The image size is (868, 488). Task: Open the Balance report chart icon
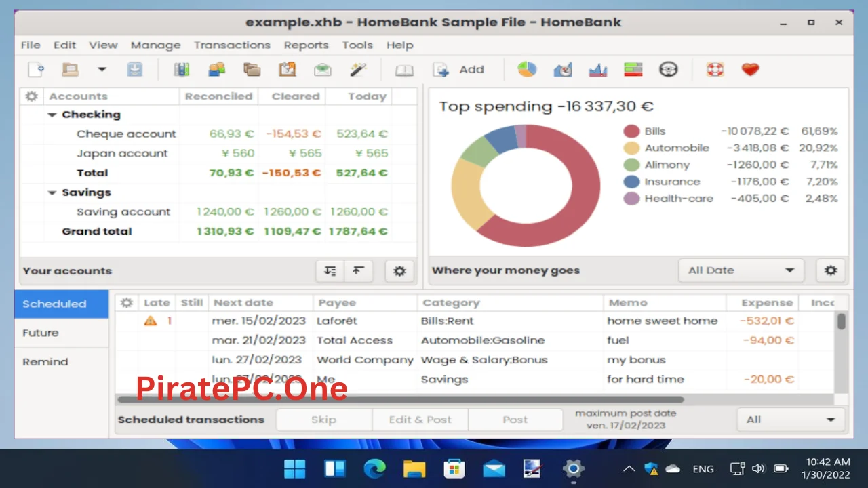pyautogui.click(x=598, y=69)
